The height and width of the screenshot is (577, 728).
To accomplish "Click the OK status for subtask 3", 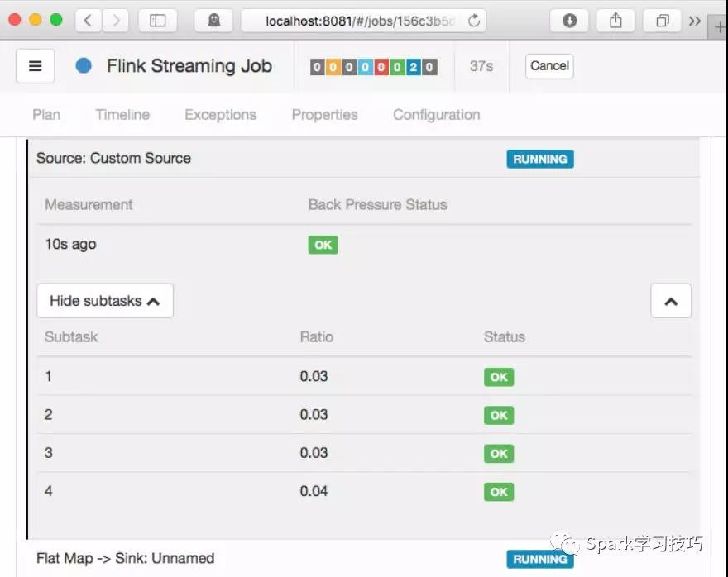I will point(499,454).
